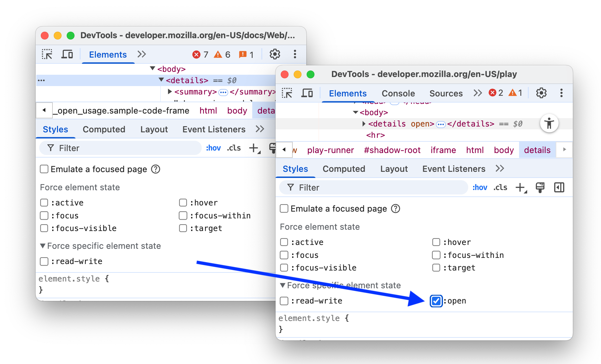Click the styles Filter input field
601x364 pixels.
pyautogui.click(x=372, y=188)
